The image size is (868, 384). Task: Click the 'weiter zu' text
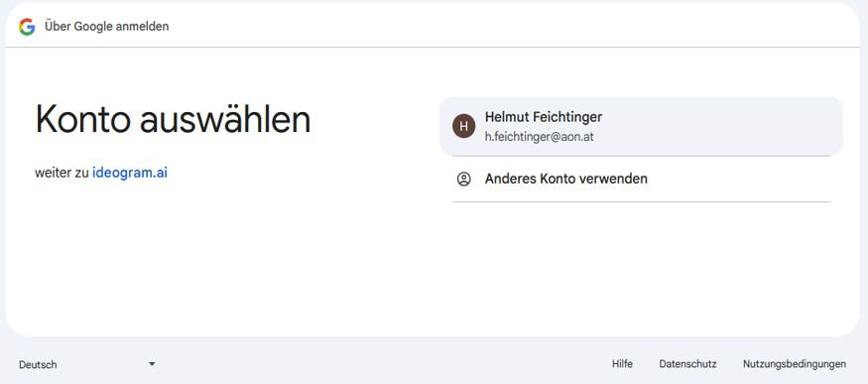pyautogui.click(x=62, y=173)
